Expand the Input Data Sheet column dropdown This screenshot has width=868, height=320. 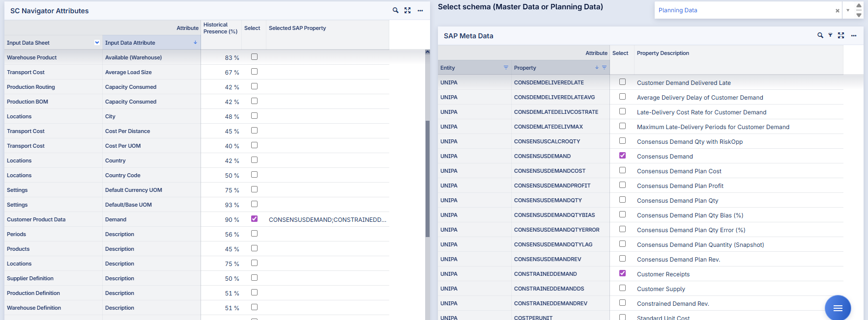[97, 43]
